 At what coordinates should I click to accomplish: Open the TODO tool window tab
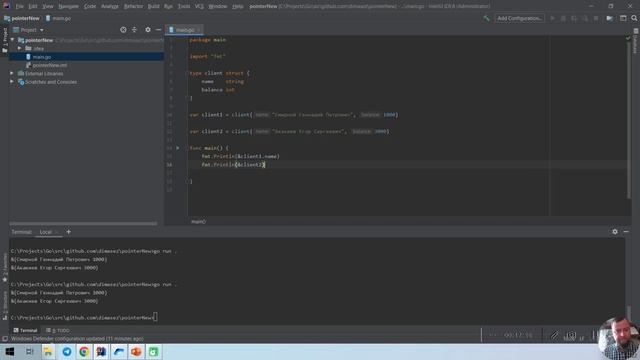(x=58, y=330)
